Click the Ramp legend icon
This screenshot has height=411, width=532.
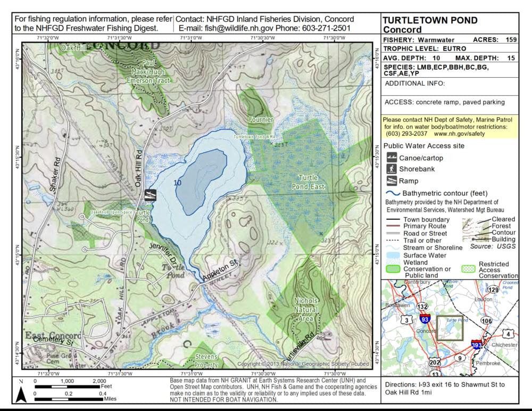392,180
